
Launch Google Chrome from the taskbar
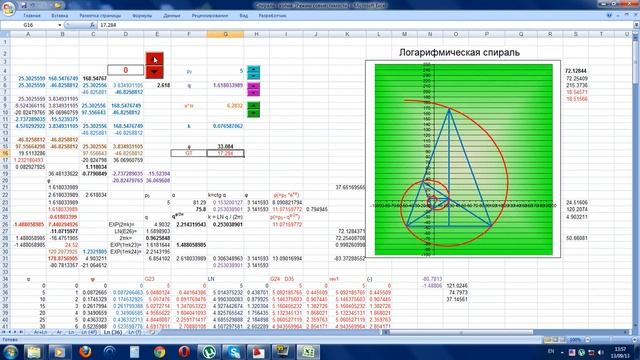159,352
